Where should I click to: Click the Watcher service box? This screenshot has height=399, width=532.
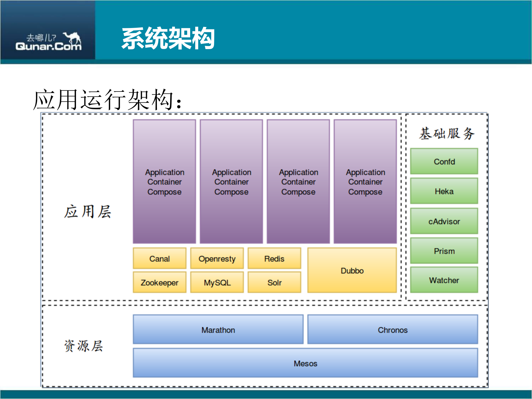pyautogui.click(x=444, y=280)
